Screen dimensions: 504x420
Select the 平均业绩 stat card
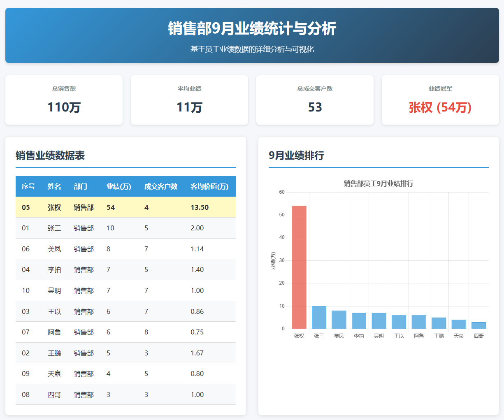189,100
